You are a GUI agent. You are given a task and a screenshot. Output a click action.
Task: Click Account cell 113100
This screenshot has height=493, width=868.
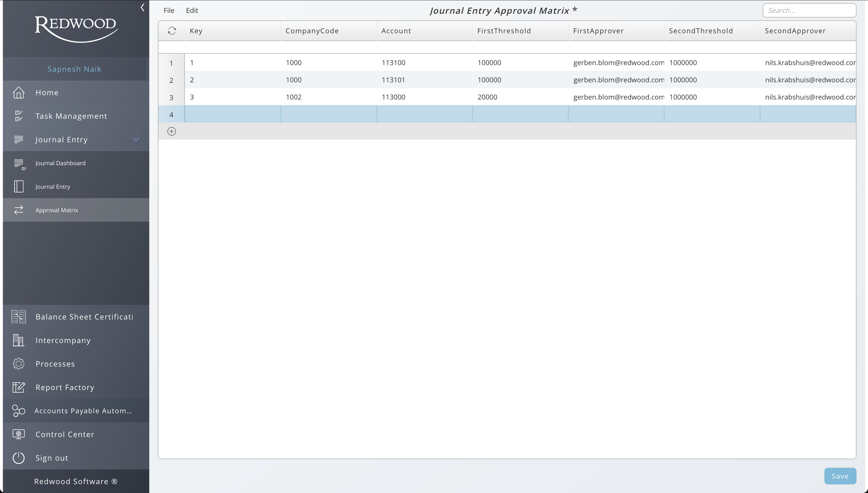[425, 63]
